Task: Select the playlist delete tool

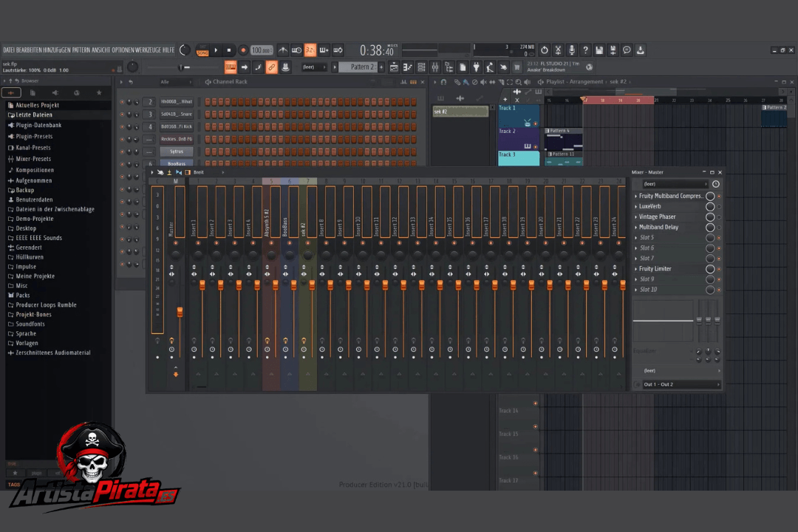Action: click(x=474, y=81)
